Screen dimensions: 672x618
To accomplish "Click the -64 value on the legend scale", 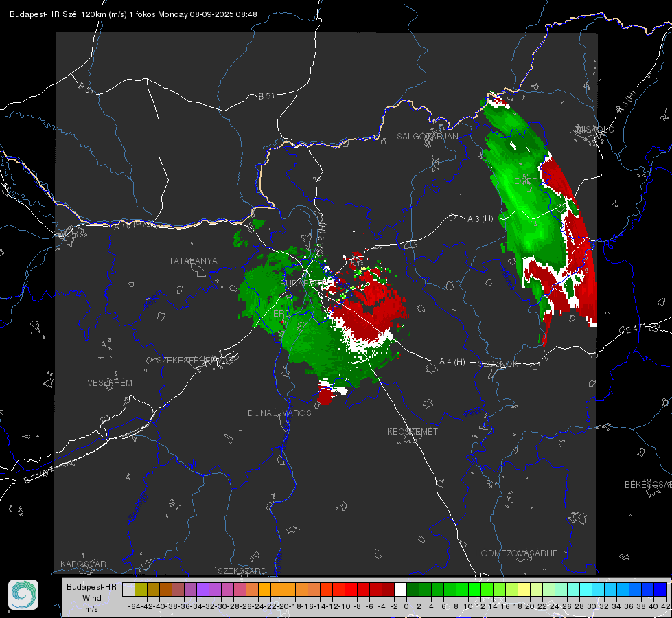I will click(x=134, y=606).
